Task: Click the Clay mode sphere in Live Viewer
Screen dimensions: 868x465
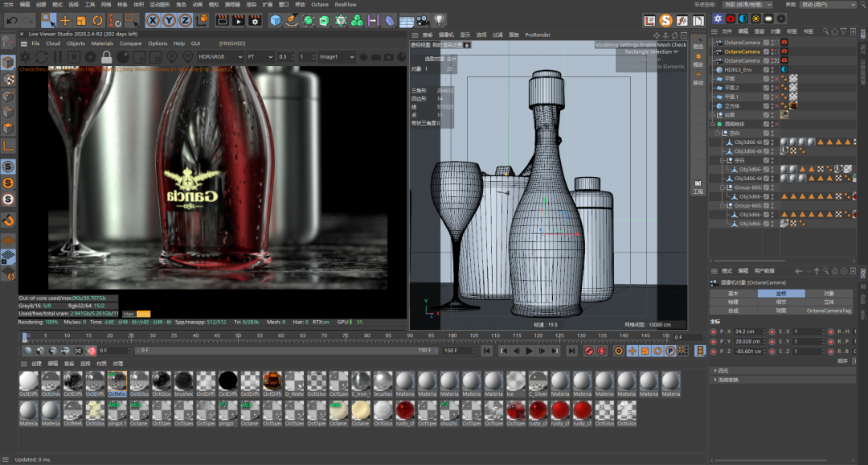Action: [x=123, y=57]
